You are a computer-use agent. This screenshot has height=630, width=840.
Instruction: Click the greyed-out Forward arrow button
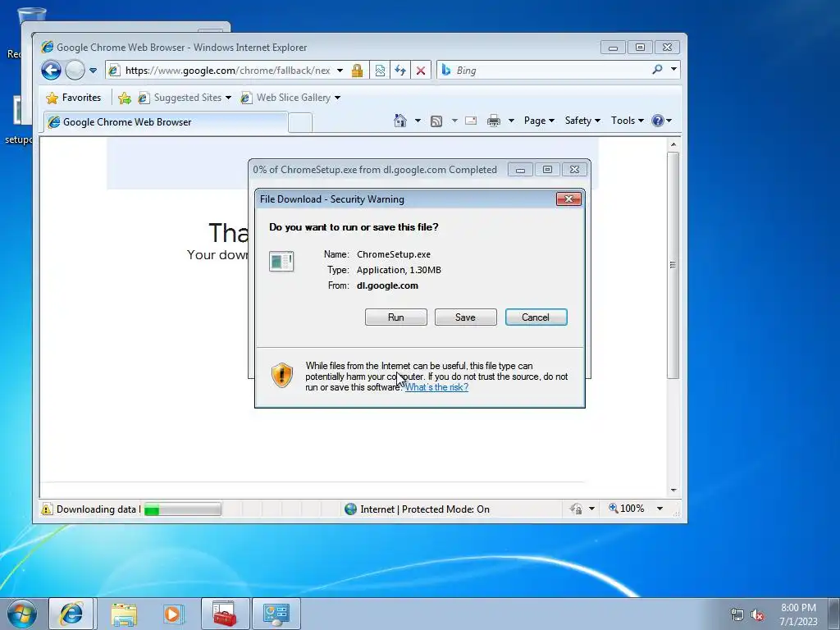pos(75,71)
